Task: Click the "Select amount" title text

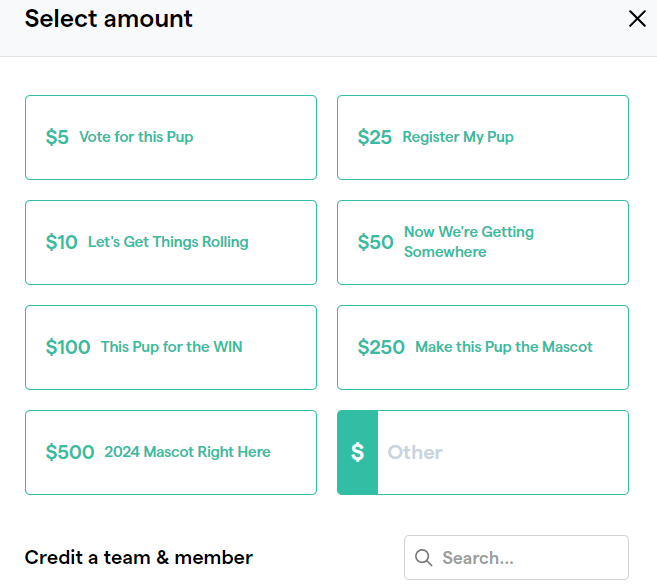Action: pos(109,19)
